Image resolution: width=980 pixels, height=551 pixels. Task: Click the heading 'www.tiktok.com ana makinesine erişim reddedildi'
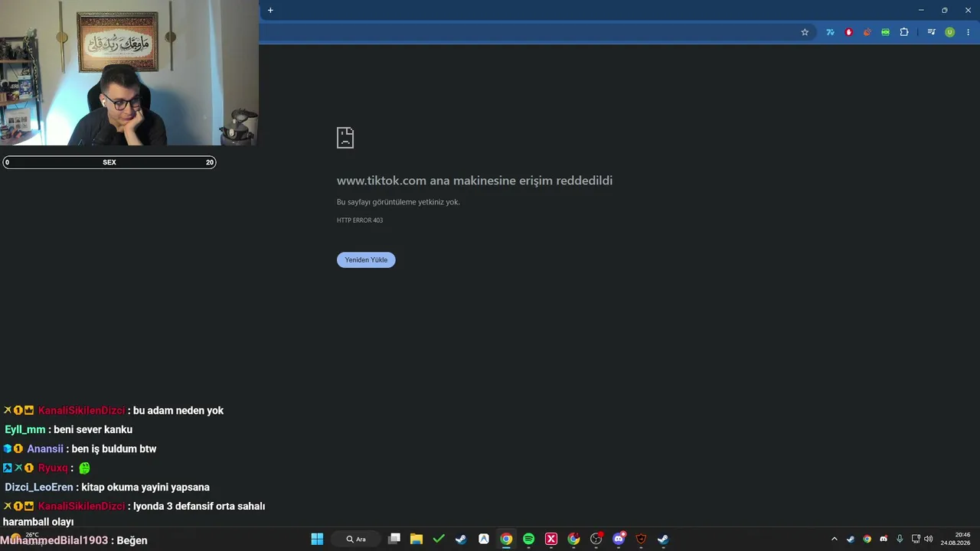point(475,181)
